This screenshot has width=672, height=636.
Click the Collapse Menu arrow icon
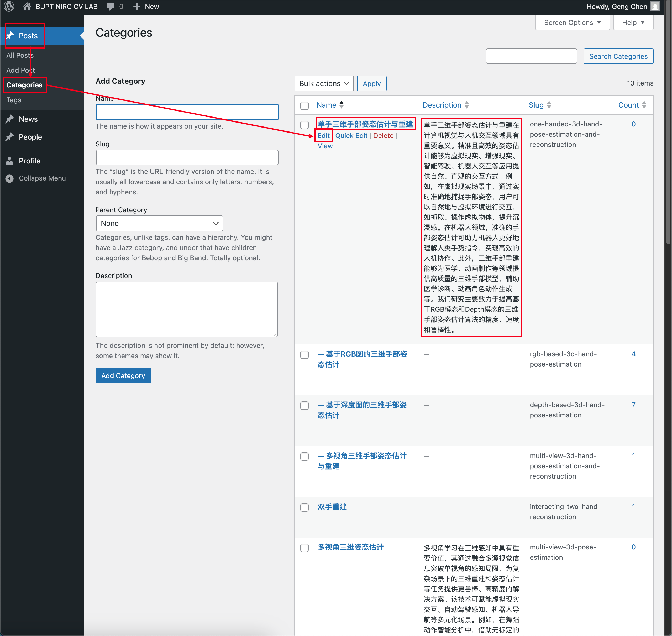point(10,178)
